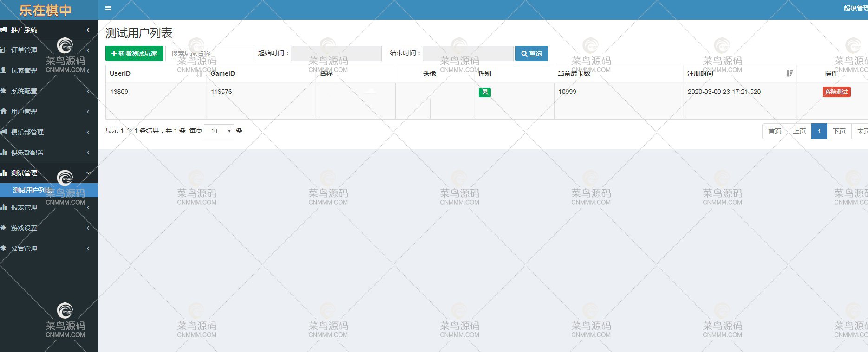Click the sort arrows in UserID column
The height and width of the screenshot is (352, 868).
199,73
